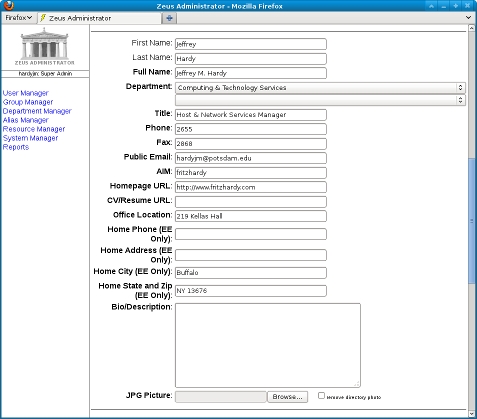Open User Manager link
This screenshot has width=477, height=419.
(x=26, y=93)
